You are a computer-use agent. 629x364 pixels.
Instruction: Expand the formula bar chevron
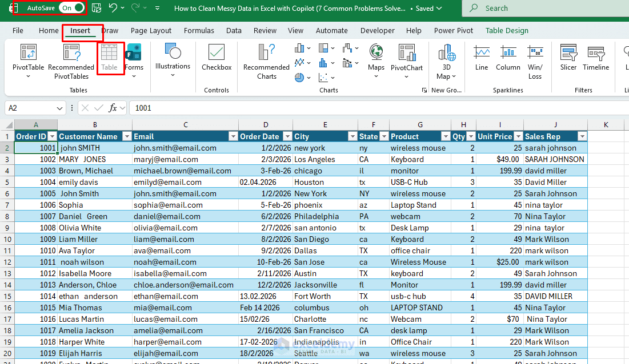pos(123,108)
